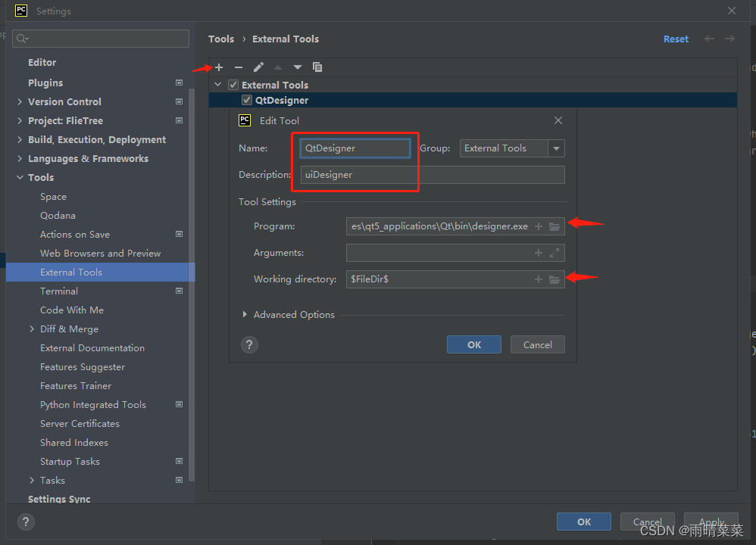Click the remove tool minus icon

pyautogui.click(x=239, y=67)
